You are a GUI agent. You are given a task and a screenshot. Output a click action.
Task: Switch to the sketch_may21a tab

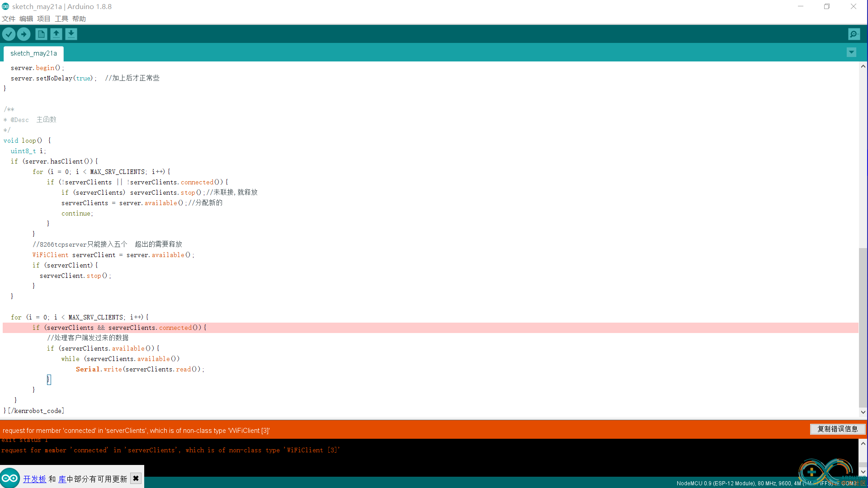click(x=33, y=53)
